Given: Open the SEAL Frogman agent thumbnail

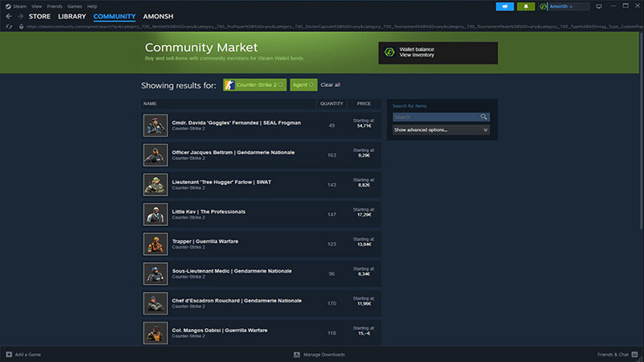Looking at the screenshot, I should click(x=155, y=125).
